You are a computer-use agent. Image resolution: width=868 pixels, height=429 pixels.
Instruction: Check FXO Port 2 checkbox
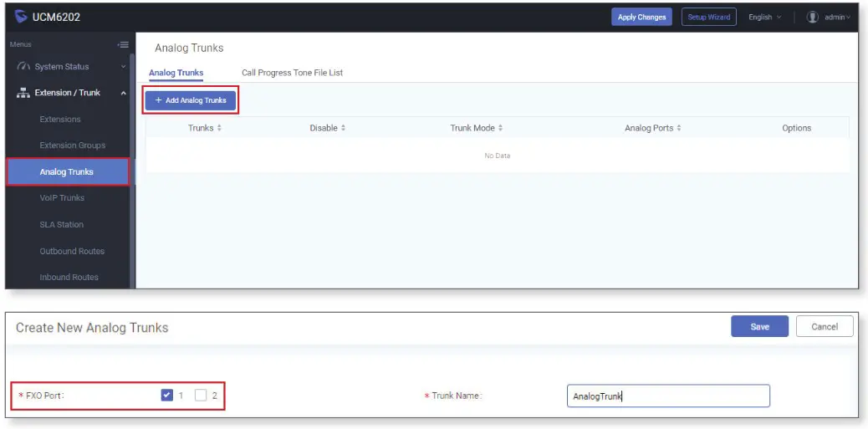[x=201, y=396]
